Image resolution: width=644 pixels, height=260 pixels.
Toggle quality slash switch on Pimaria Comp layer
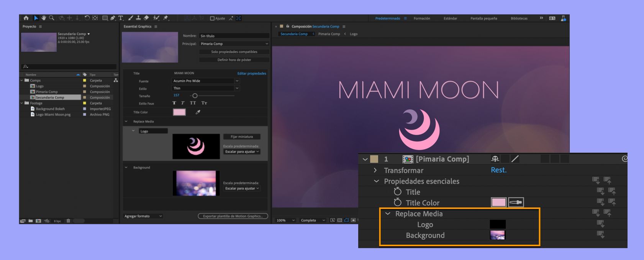pos(515,159)
